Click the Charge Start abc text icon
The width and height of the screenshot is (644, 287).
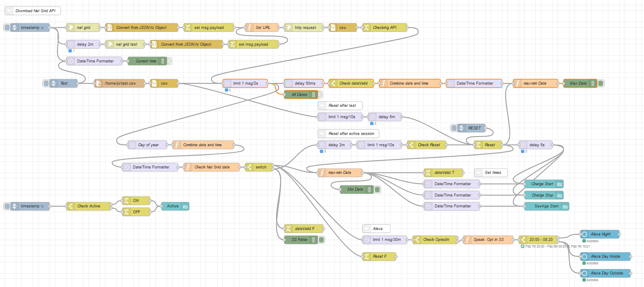559,184
